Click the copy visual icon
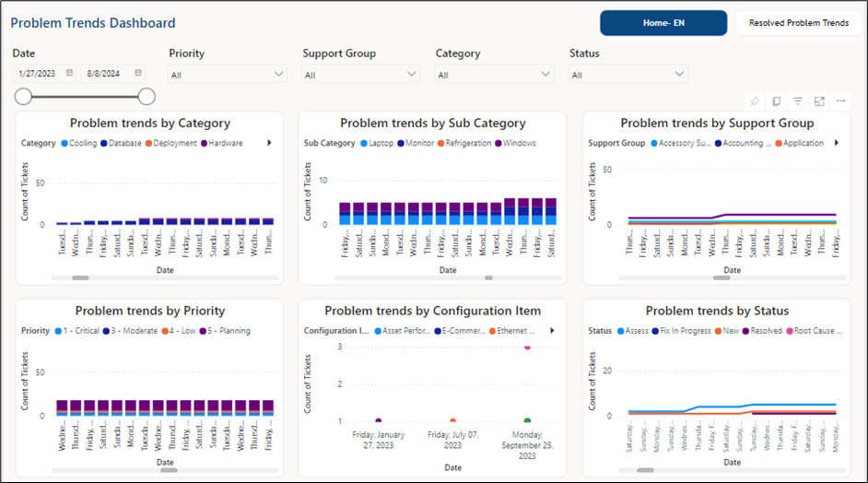Viewport: 868px width, 483px height. (x=776, y=101)
